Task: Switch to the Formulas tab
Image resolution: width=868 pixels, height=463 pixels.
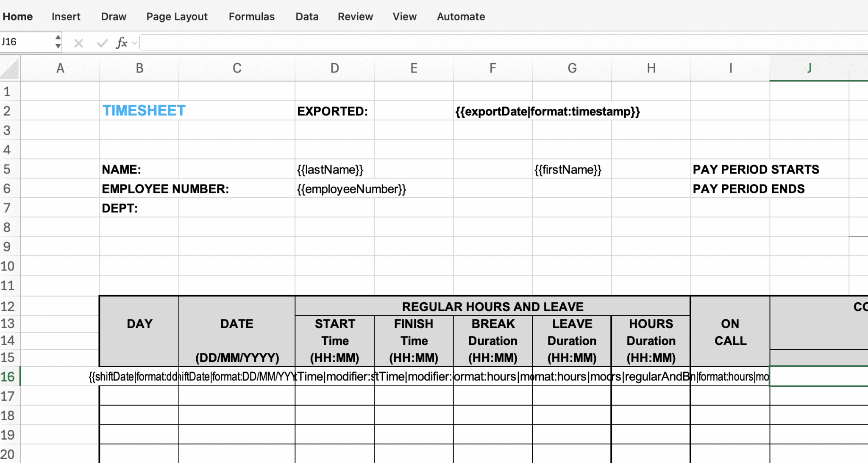Action: click(x=252, y=17)
